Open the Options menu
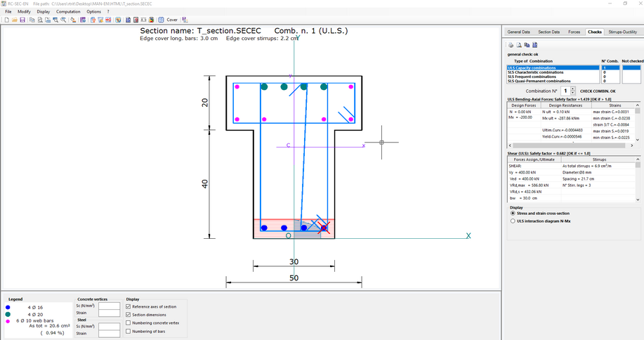The image size is (644, 340). point(93,11)
